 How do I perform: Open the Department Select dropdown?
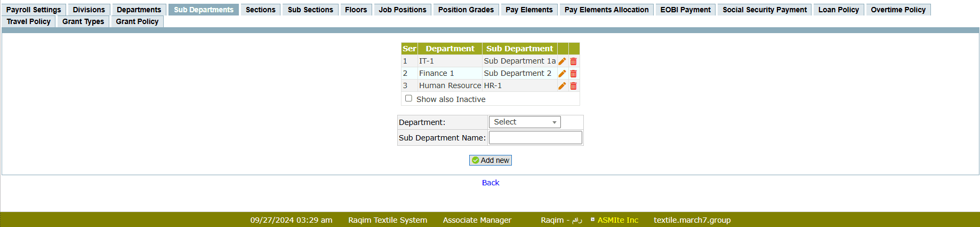coord(525,122)
